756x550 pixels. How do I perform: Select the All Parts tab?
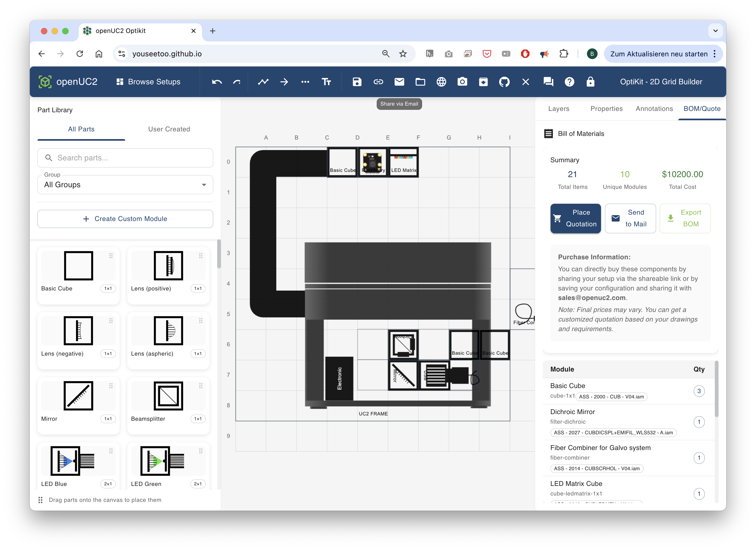pos(81,129)
